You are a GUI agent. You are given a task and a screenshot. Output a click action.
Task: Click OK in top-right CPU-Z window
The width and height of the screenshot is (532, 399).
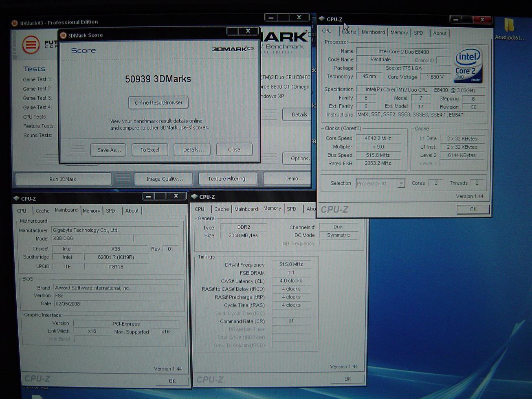tap(473, 209)
